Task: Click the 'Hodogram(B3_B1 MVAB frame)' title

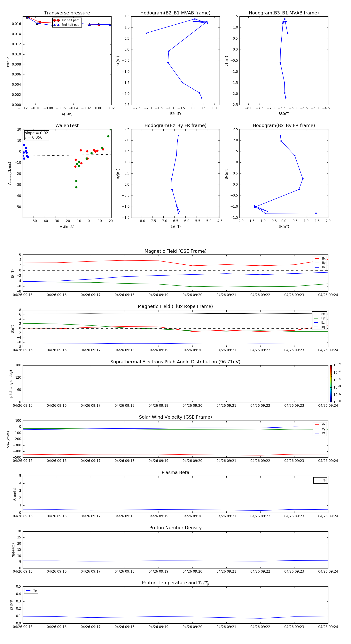Action: (284, 13)
